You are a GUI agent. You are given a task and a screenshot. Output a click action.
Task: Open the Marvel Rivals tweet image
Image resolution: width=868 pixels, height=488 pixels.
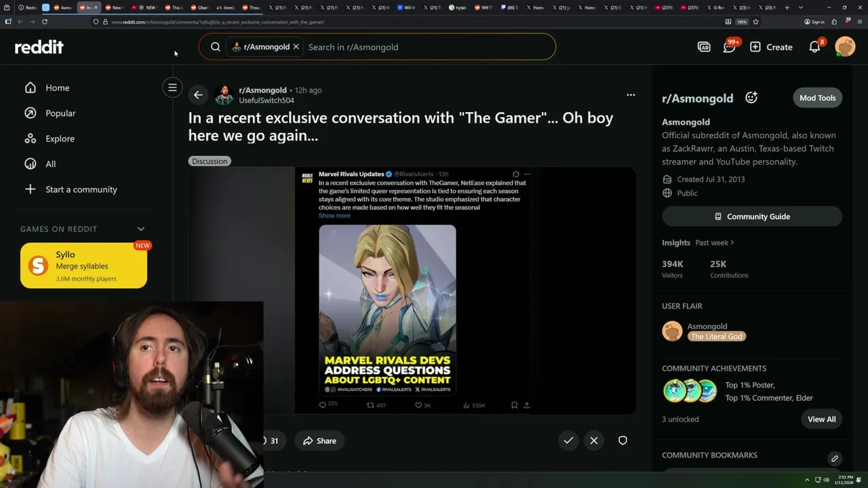[387, 310]
